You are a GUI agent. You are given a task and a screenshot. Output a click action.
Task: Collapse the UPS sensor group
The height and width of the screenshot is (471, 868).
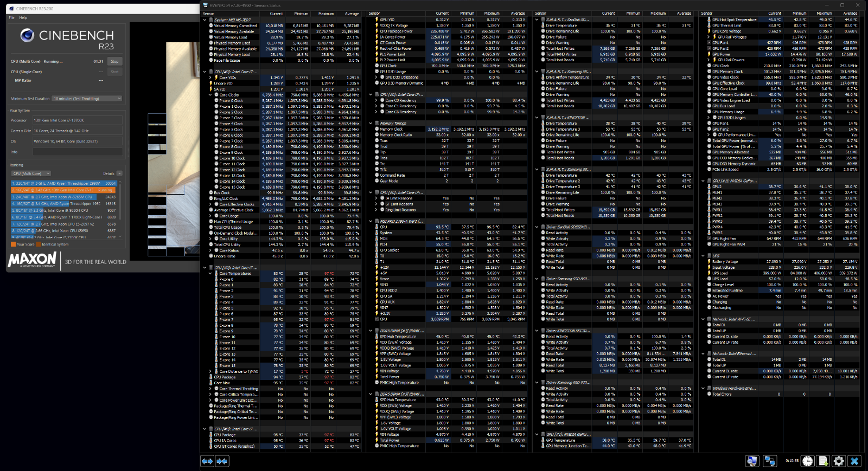tap(703, 256)
